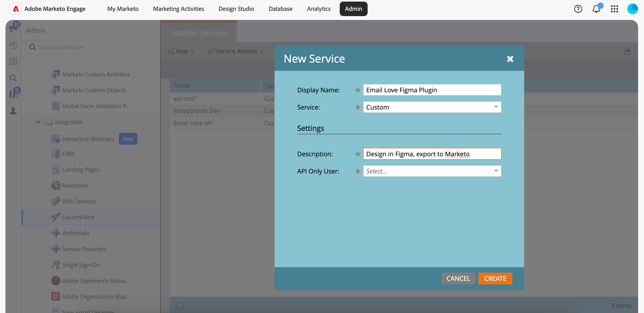Click the person icon in sidebar

click(x=13, y=110)
